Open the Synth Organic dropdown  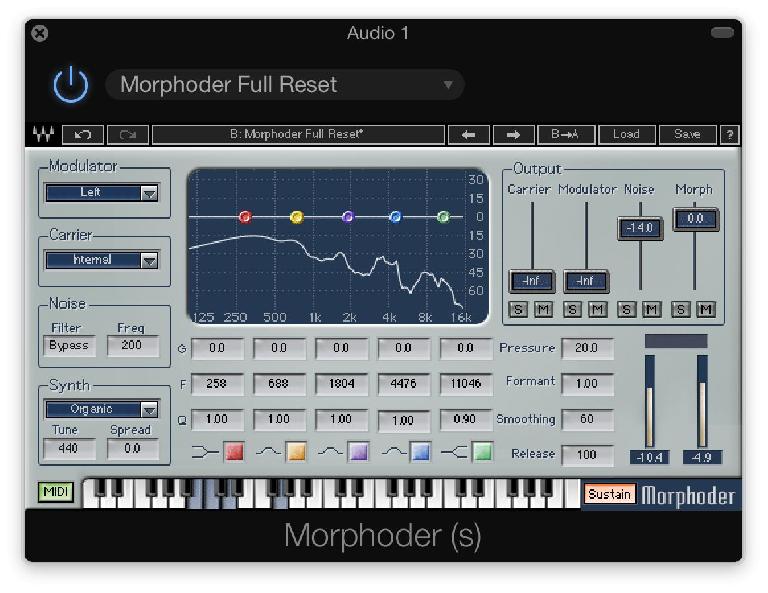tap(102, 409)
